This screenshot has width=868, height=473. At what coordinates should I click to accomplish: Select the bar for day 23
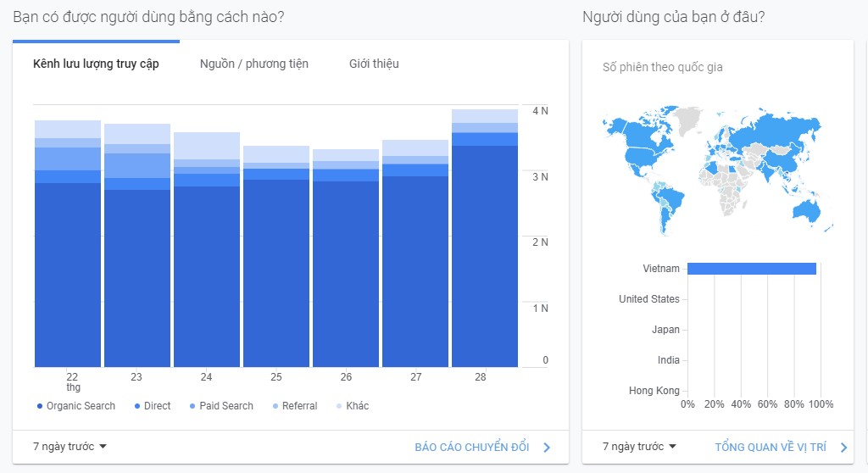point(137,245)
